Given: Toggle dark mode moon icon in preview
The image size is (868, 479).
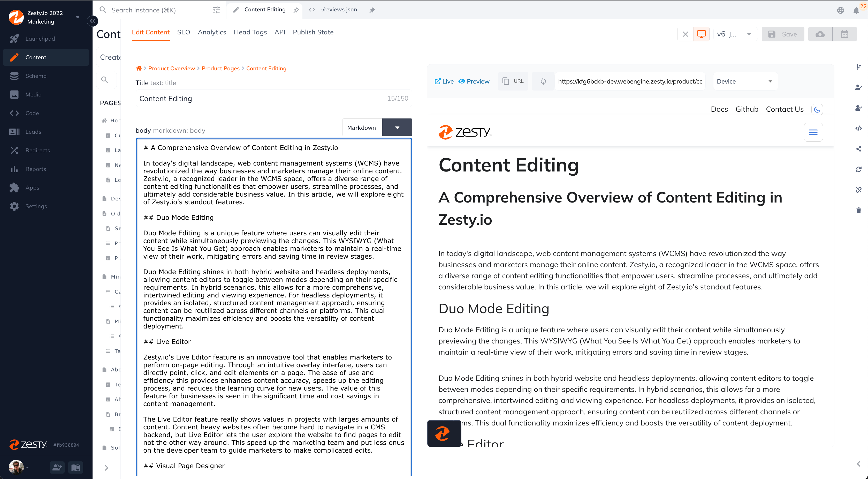Looking at the screenshot, I should point(817,110).
